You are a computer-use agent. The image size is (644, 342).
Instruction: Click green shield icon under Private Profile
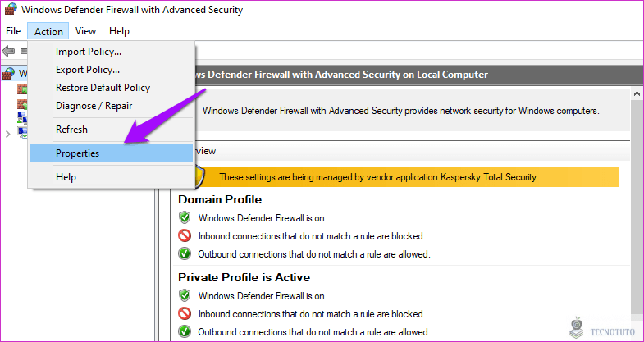pos(185,295)
